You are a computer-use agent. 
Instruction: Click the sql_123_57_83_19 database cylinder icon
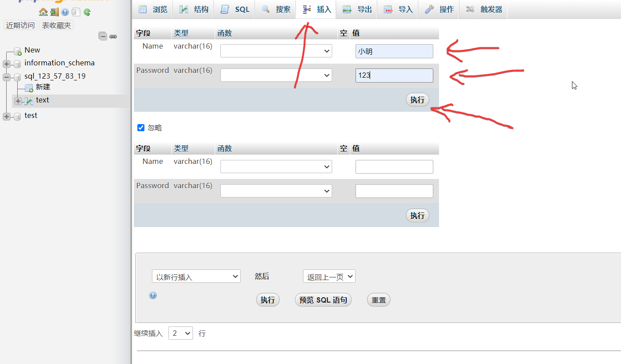pyautogui.click(x=18, y=77)
